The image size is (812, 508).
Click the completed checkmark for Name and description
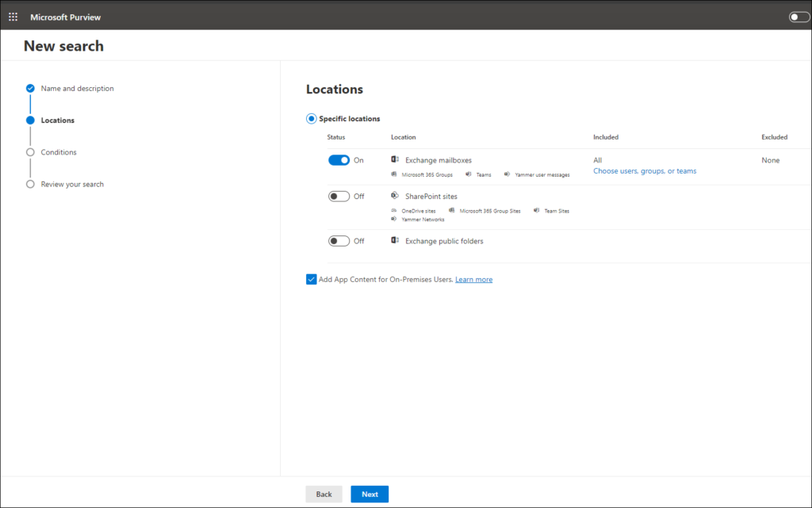(x=30, y=89)
